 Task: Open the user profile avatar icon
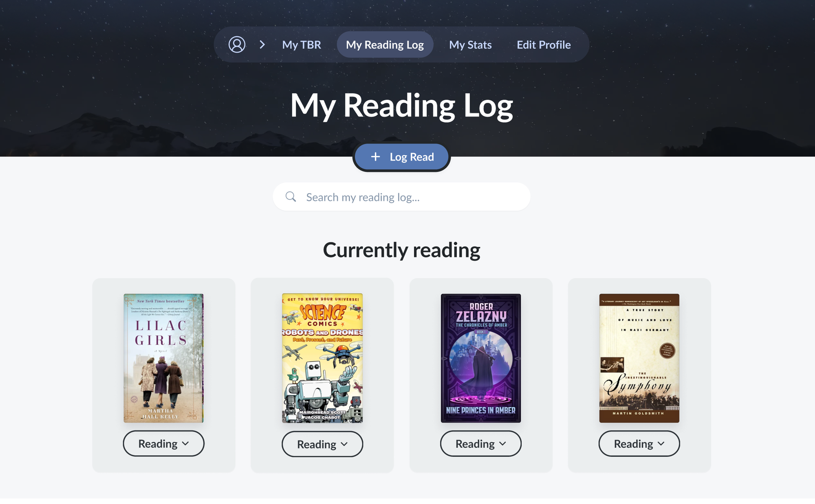pyautogui.click(x=237, y=44)
